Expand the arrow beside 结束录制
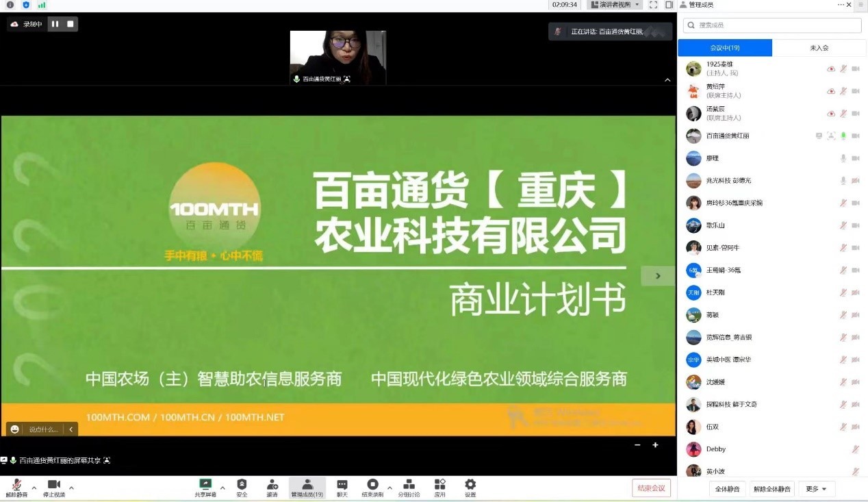This screenshot has width=868, height=502. click(x=390, y=488)
